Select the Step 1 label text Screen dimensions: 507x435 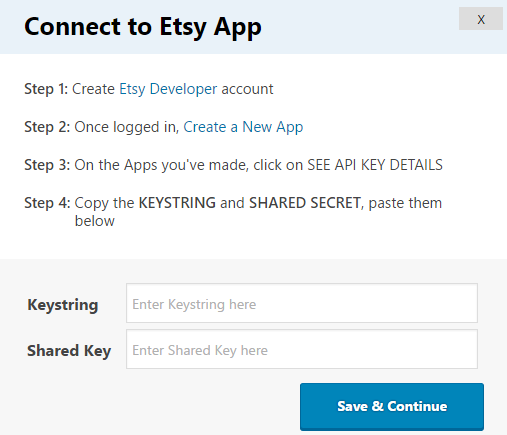pos(46,89)
